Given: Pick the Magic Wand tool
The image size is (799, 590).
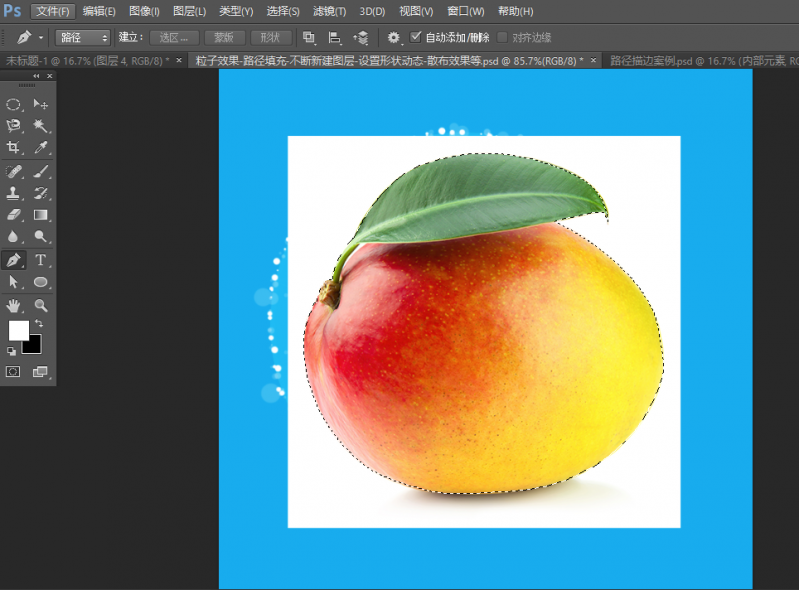Looking at the screenshot, I should pos(41,126).
